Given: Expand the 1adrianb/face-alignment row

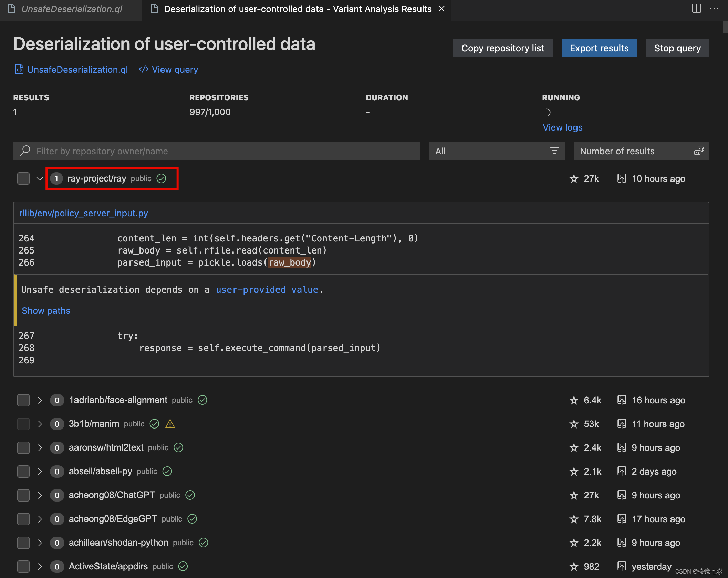Looking at the screenshot, I should (40, 400).
